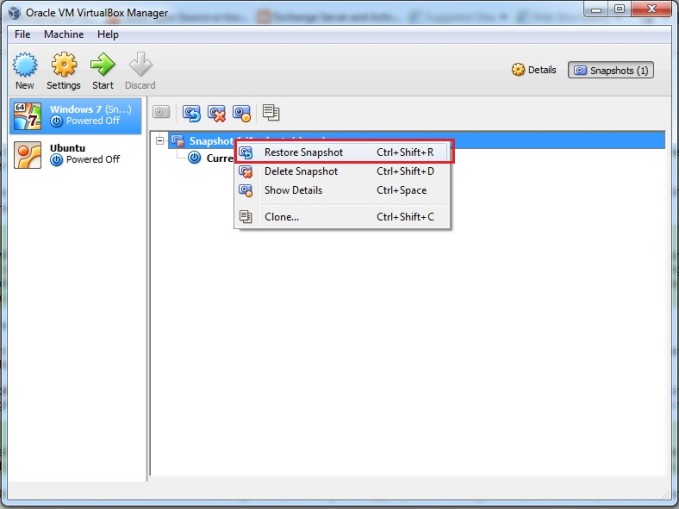The height and width of the screenshot is (509, 679).
Task: Click the icon beside Show Details entry
Action: (x=246, y=190)
